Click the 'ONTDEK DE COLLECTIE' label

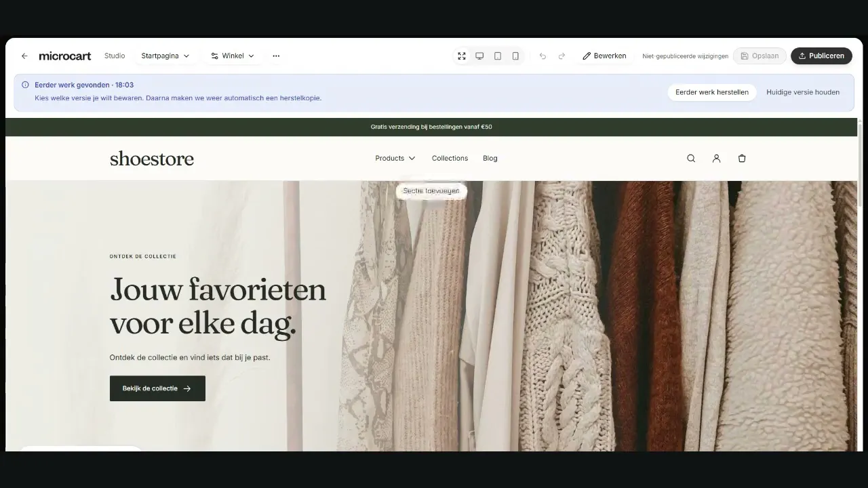click(x=143, y=256)
